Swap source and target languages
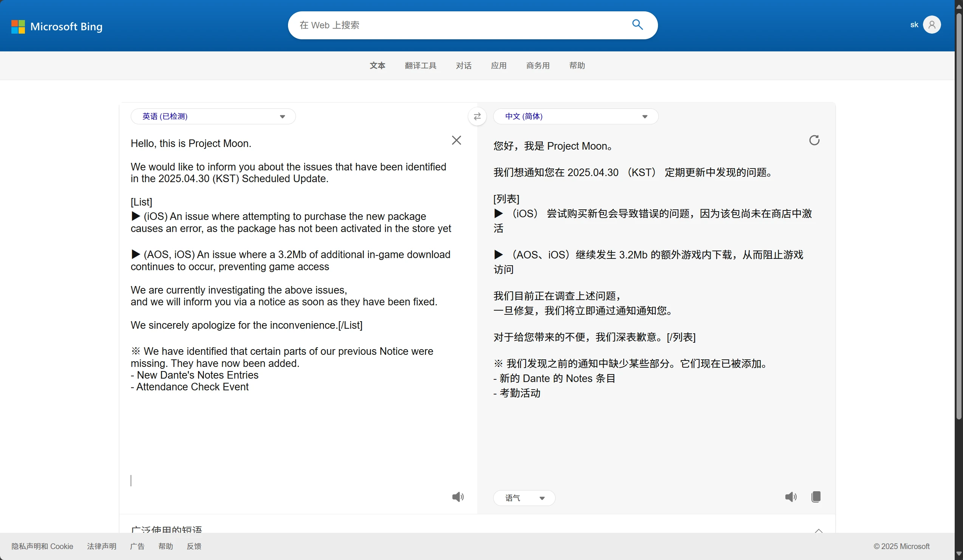This screenshot has height=560, width=963. 477,116
